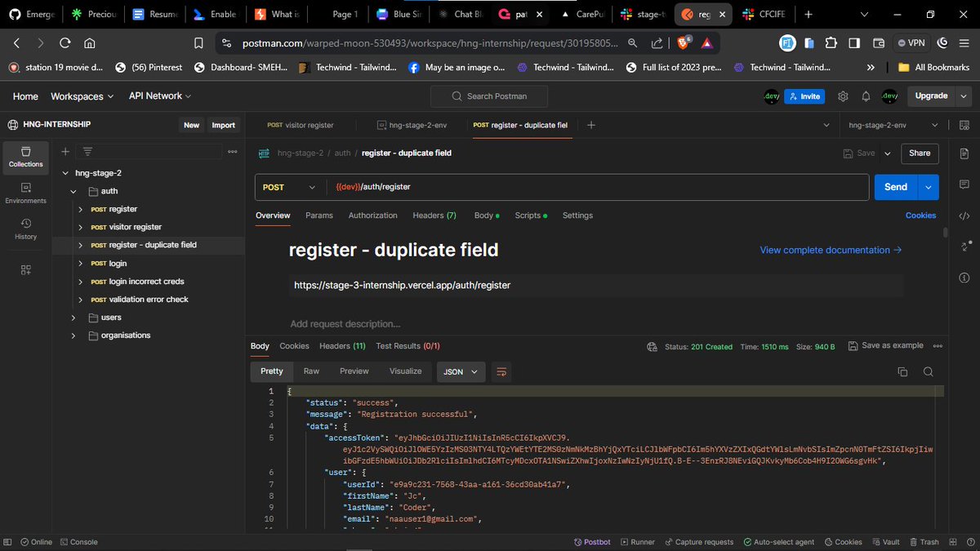Open the request tabs overflow chevron

coord(826,125)
